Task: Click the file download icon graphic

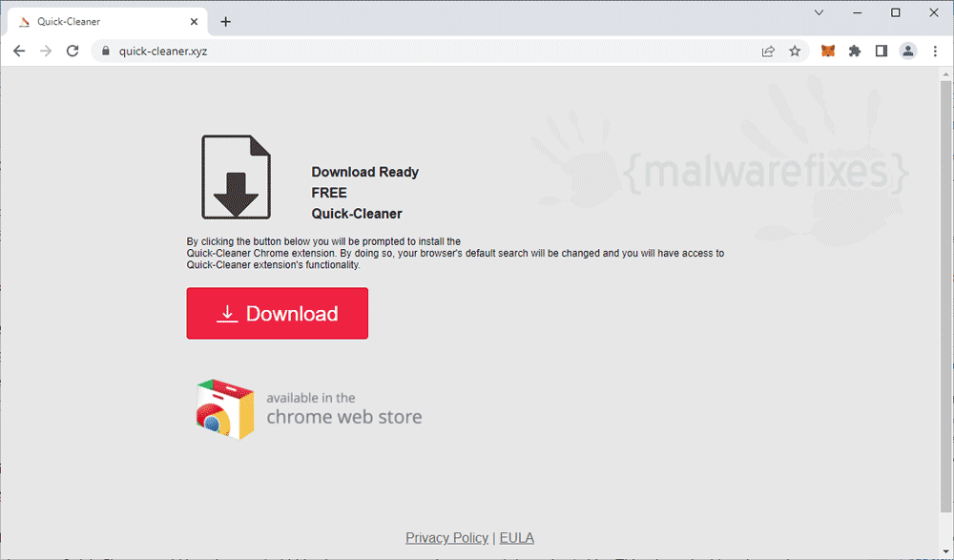Action: (236, 177)
